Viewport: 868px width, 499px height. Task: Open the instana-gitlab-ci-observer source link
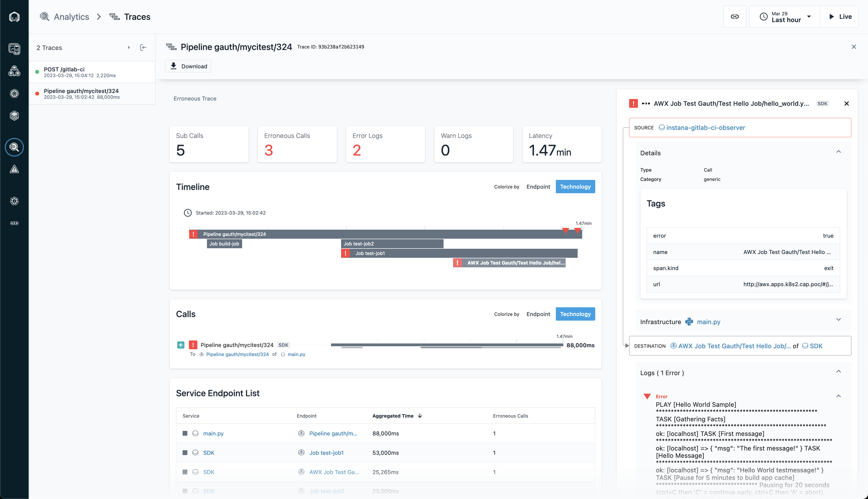tap(705, 128)
